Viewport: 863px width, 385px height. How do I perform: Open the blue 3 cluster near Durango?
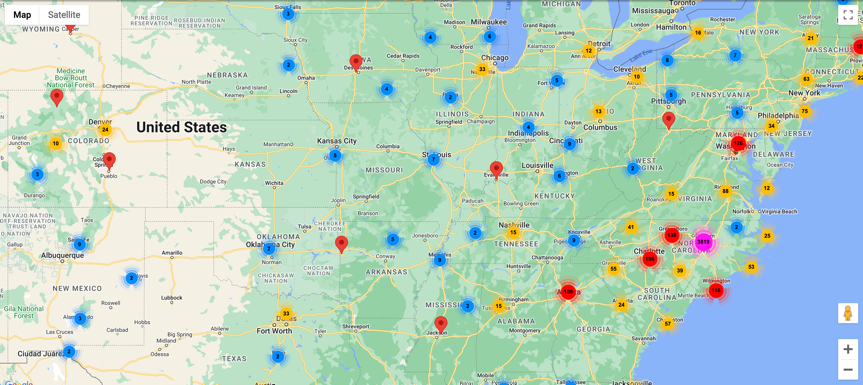point(37,175)
